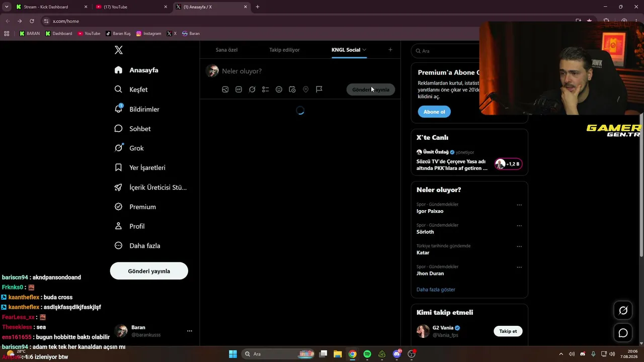644x362 pixels.
Task: Open Spotify from the taskbar
Action: point(367,354)
